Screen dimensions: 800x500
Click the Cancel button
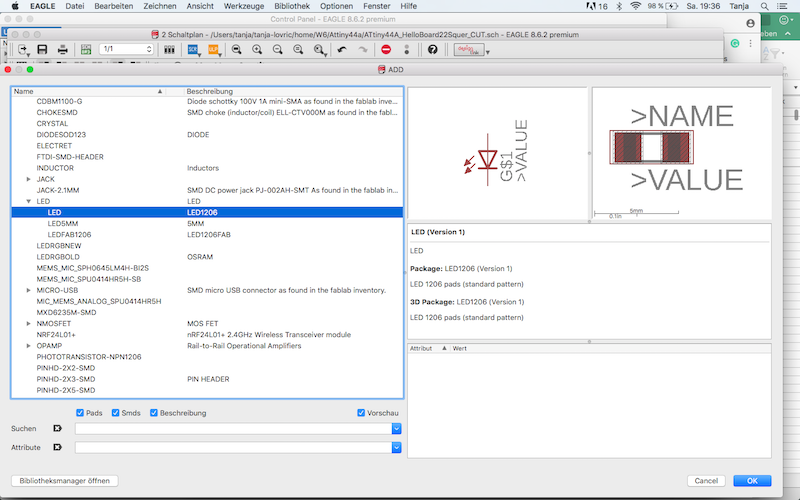[706, 481]
